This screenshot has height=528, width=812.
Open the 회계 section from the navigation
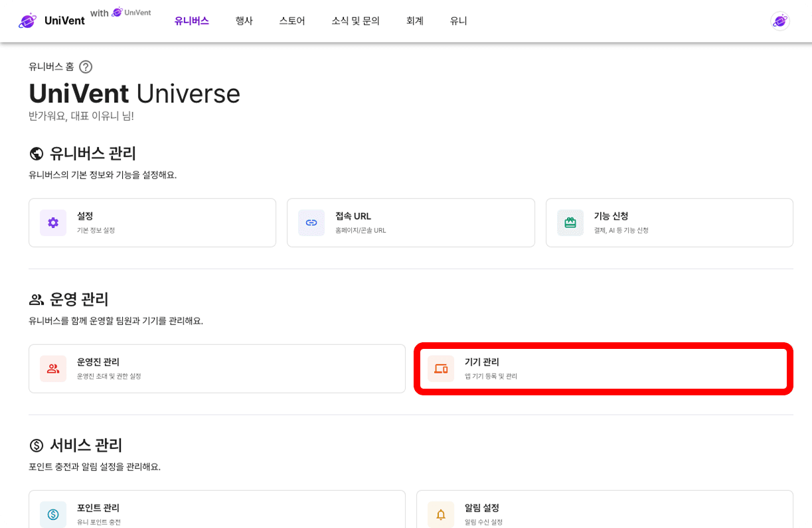(x=415, y=21)
